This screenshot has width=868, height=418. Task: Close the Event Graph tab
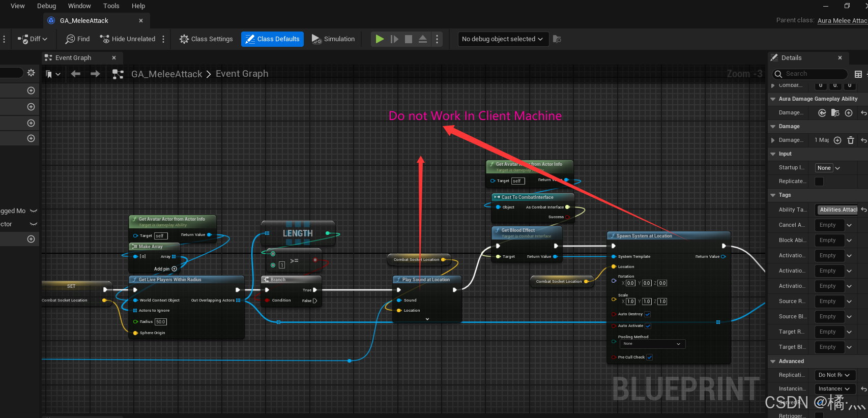[x=114, y=58]
